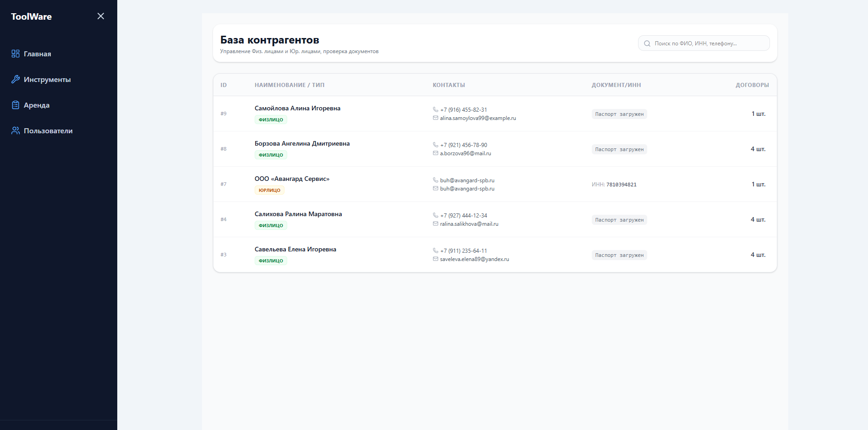This screenshot has width=868, height=430.
Task: Click ID cell #9
Action: point(224,114)
